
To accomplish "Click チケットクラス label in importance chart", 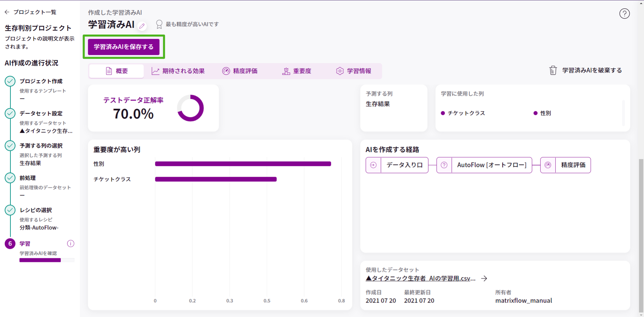I will (112, 179).
